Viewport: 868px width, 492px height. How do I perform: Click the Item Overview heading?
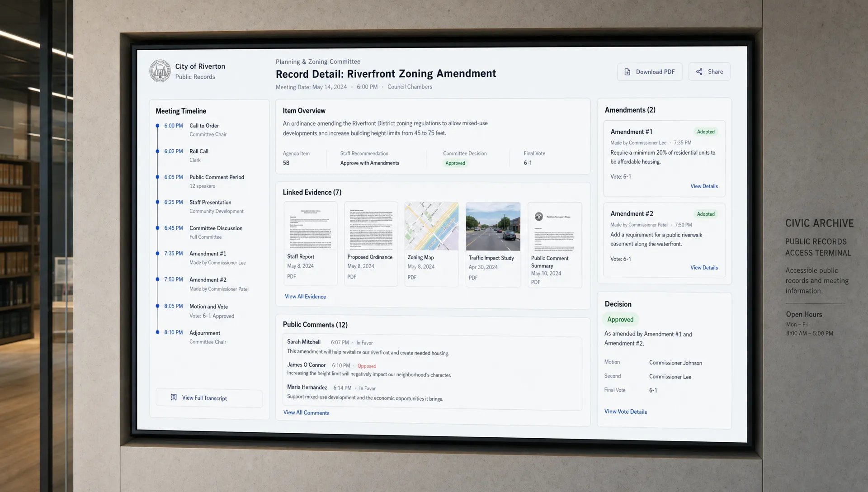304,111
